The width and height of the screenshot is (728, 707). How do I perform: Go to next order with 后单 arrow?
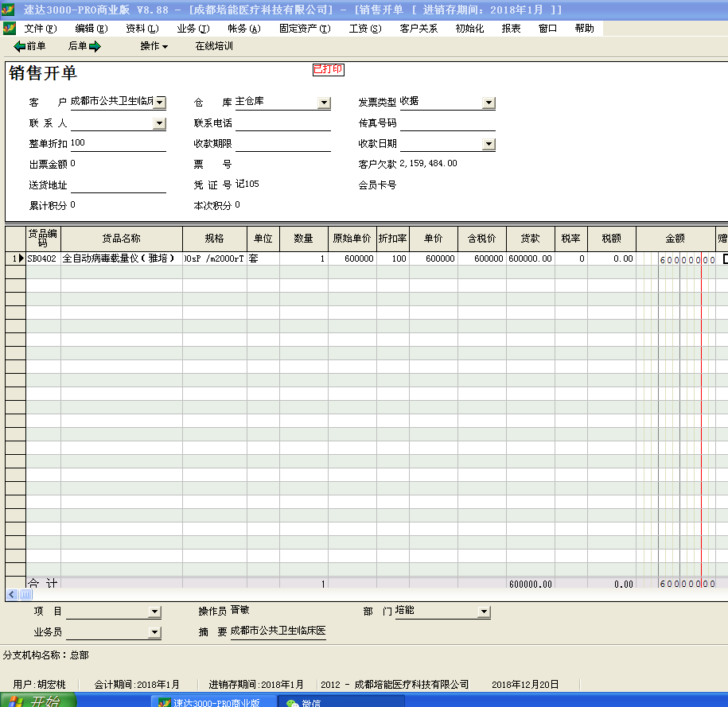[x=84, y=46]
